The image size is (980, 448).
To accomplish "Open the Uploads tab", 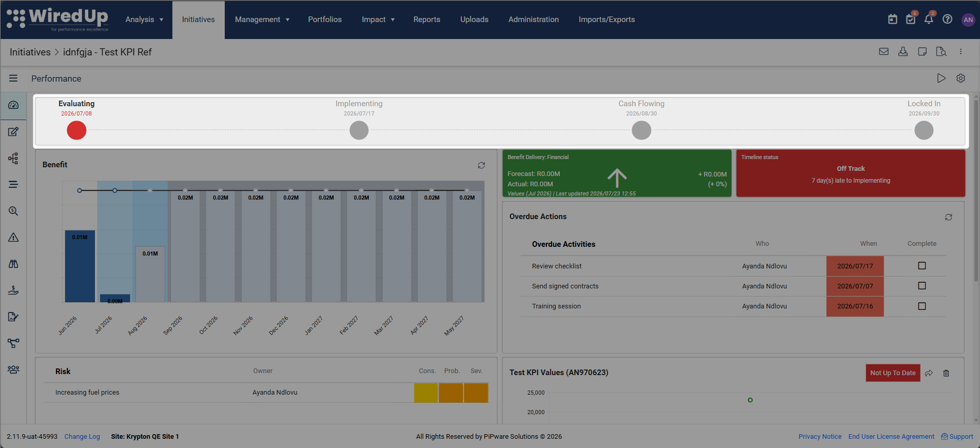I will point(474,20).
